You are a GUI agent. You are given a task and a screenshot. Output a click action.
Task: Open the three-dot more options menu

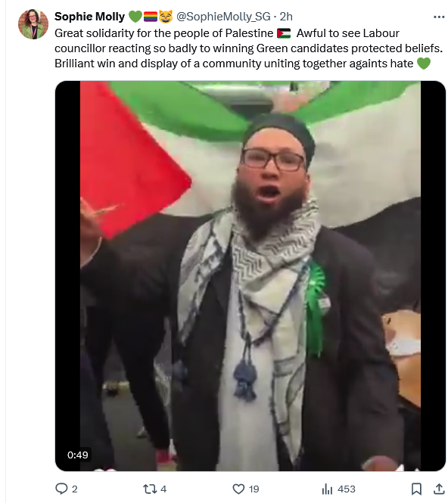point(439,17)
